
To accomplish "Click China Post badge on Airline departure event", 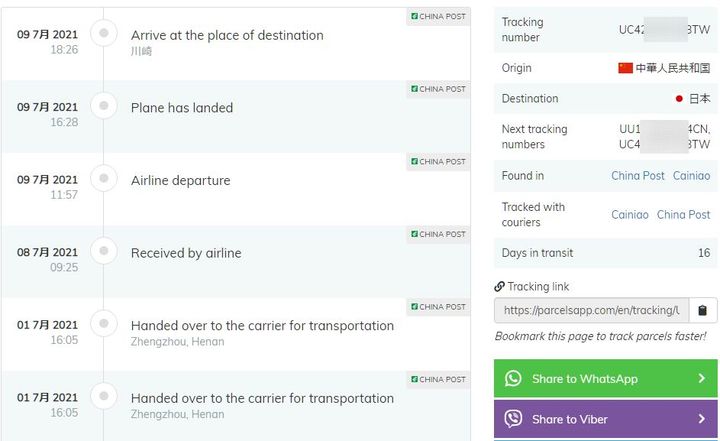I will click(x=438, y=162).
